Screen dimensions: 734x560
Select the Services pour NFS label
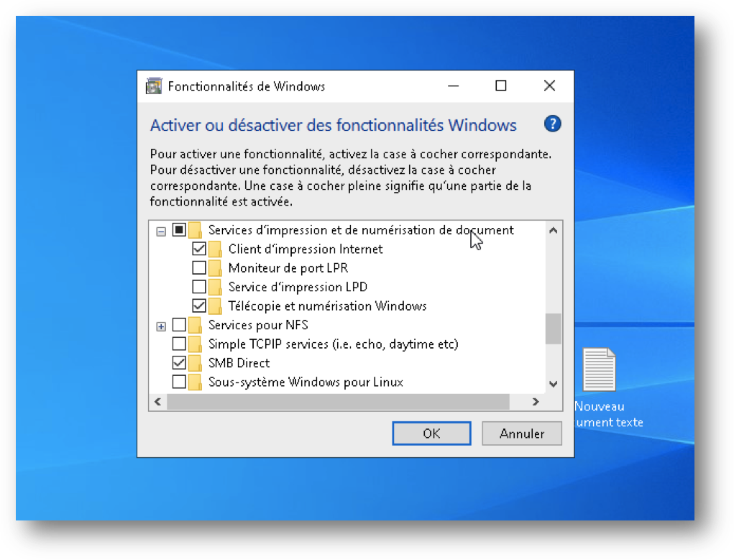click(x=258, y=324)
